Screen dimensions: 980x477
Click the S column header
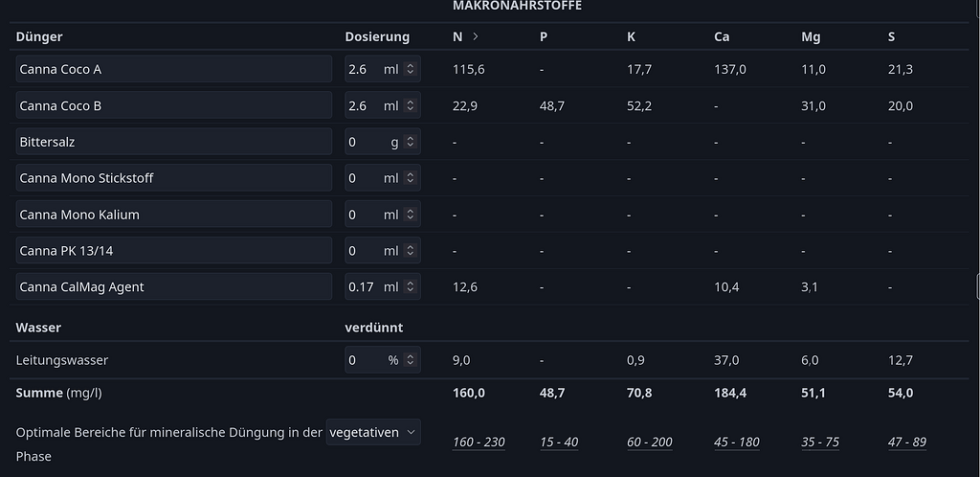point(891,36)
